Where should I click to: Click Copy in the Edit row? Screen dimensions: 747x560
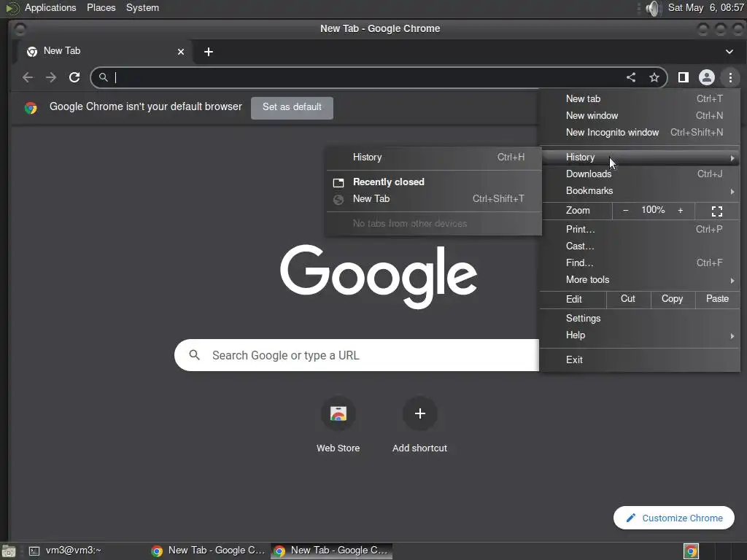click(672, 298)
